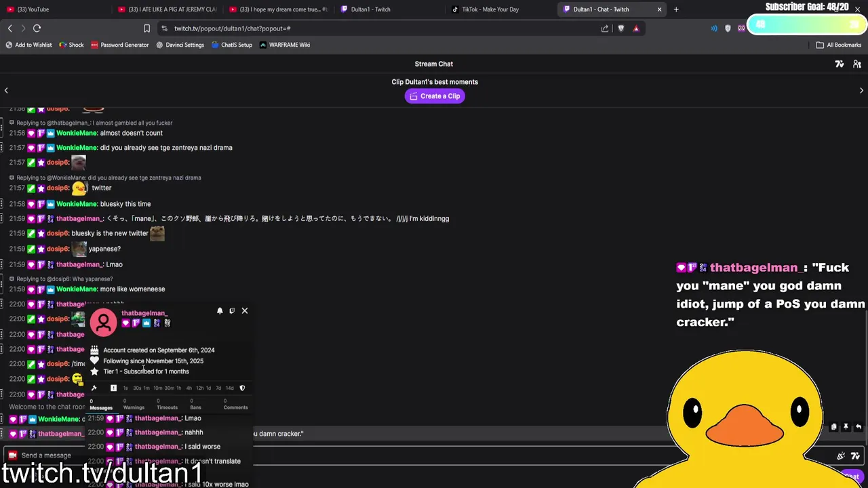Screen dimensions: 868x488
Task: Open the ChatIS Setup bookmark
Action: 231,45
